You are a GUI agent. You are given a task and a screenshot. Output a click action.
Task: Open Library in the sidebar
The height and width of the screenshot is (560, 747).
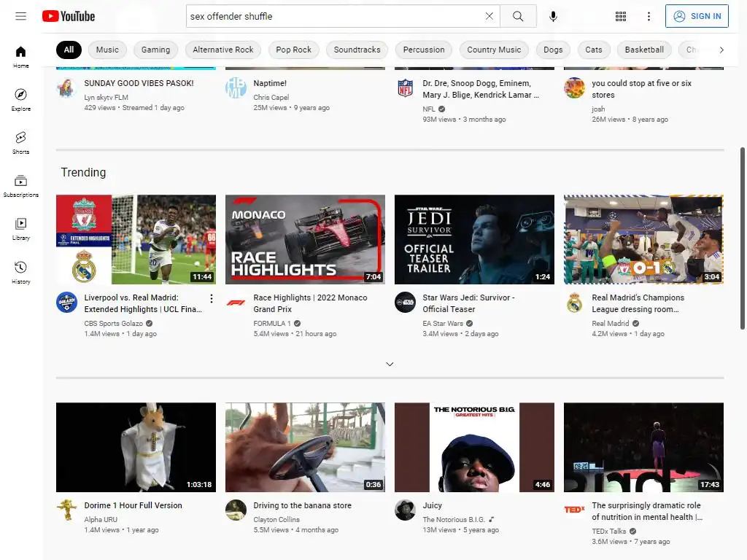point(20,229)
